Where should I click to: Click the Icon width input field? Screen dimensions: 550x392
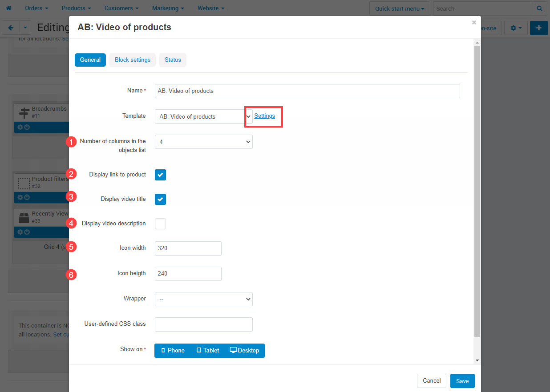coord(188,248)
